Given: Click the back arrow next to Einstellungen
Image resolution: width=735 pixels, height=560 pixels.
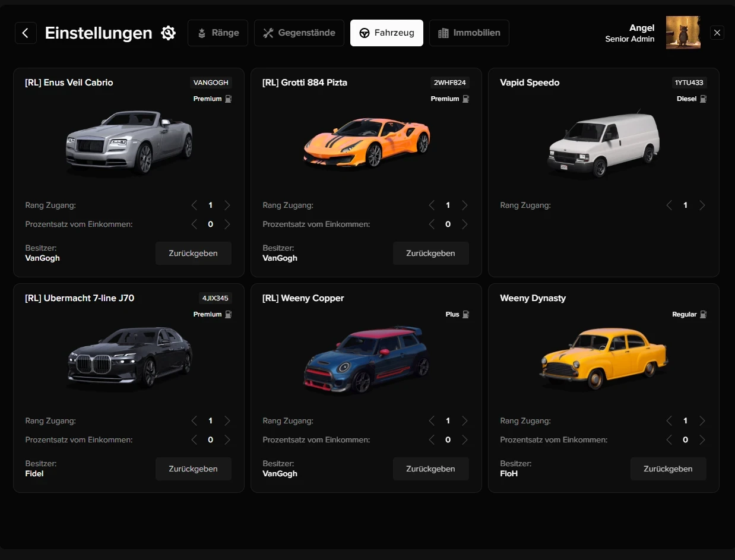Looking at the screenshot, I should 26,33.
